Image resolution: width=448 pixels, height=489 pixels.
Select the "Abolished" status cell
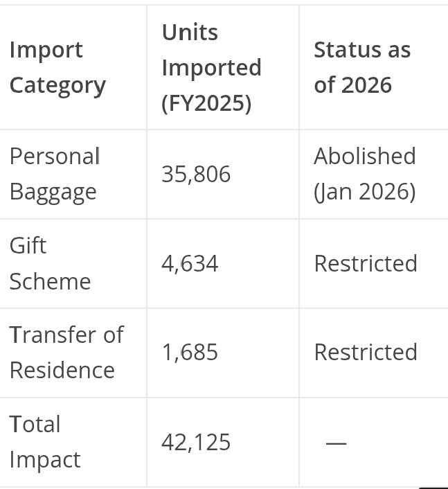pos(365,157)
